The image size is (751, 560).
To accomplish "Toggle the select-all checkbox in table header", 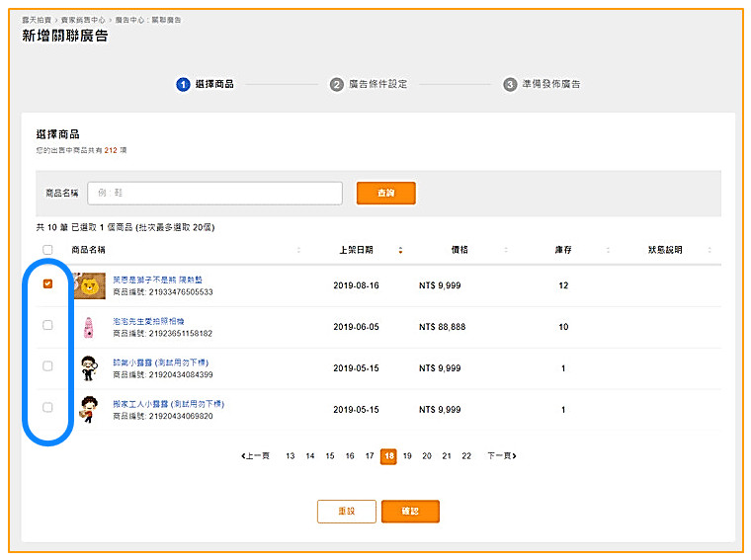I will pyautogui.click(x=47, y=250).
